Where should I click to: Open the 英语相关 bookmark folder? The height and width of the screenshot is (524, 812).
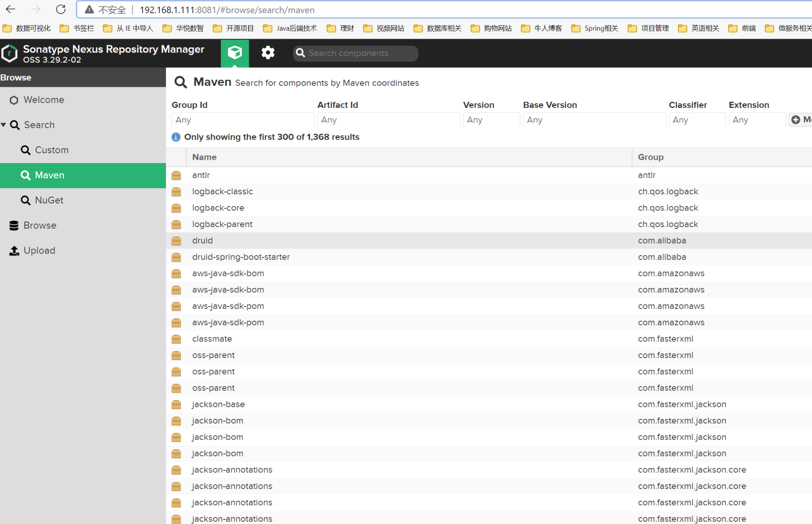coord(699,28)
